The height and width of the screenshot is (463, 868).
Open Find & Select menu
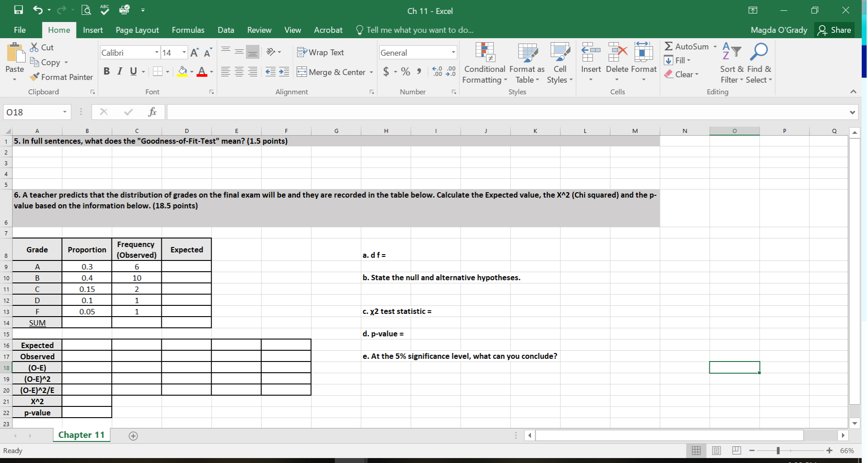[759, 63]
